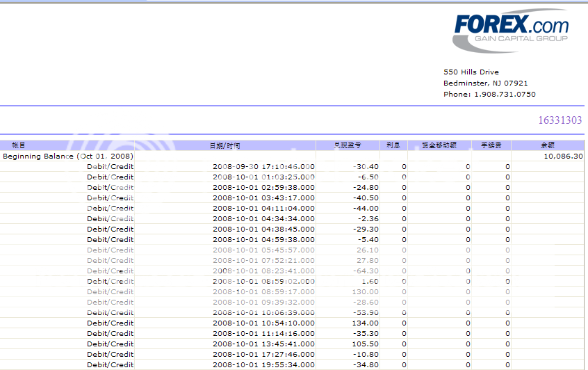
Task: Click the -34.80 amount in last row
Action: 366,364
